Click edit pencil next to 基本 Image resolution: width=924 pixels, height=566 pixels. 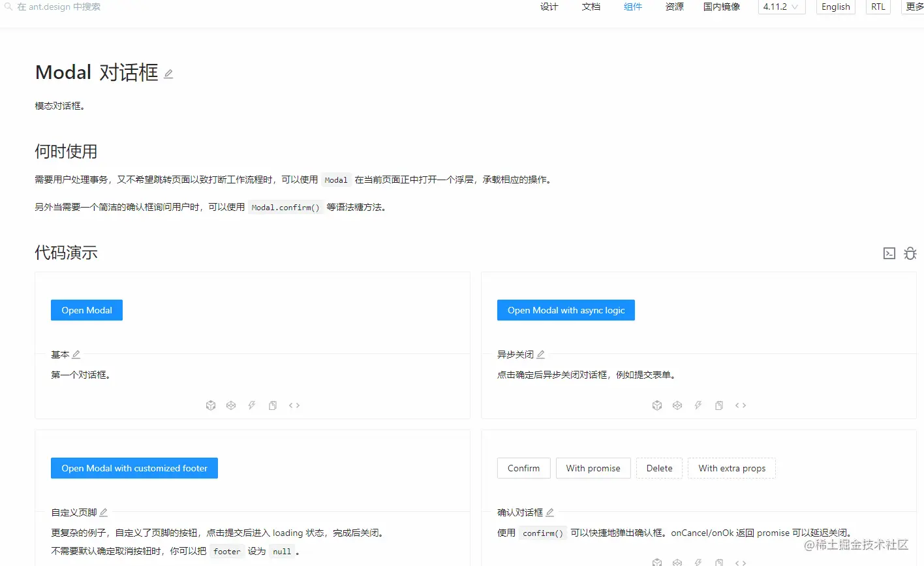click(x=76, y=354)
